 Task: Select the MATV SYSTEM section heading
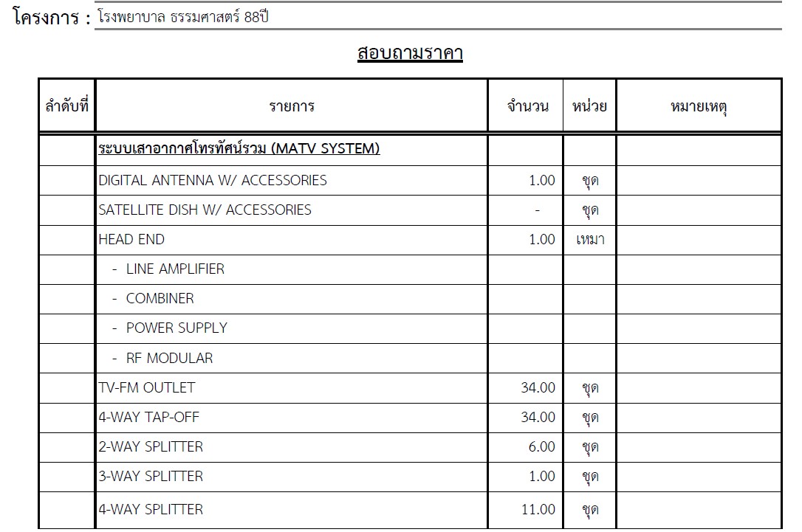239,149
